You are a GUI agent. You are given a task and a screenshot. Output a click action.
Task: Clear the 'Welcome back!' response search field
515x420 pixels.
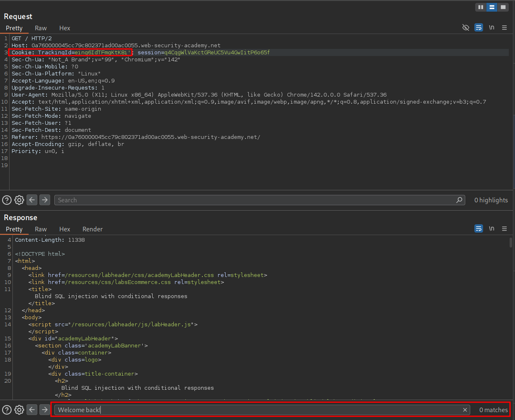tap(465, 410)
